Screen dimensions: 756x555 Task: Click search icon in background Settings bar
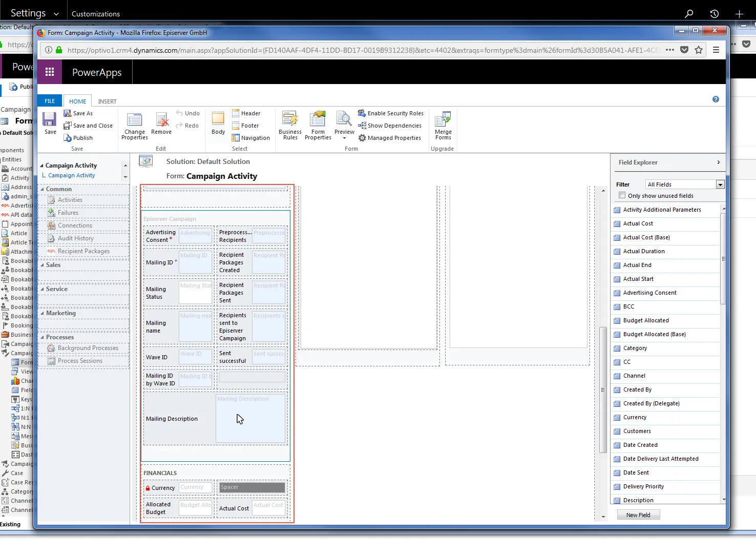(689, 14)
